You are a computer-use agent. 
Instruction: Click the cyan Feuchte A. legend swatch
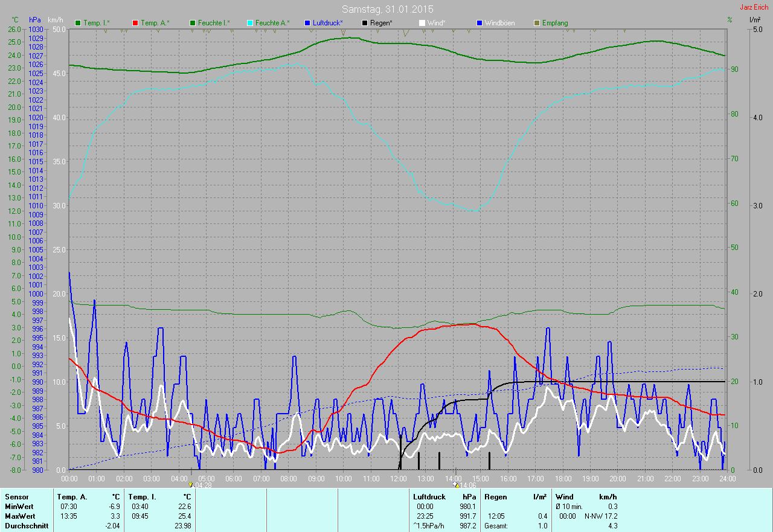249,23
